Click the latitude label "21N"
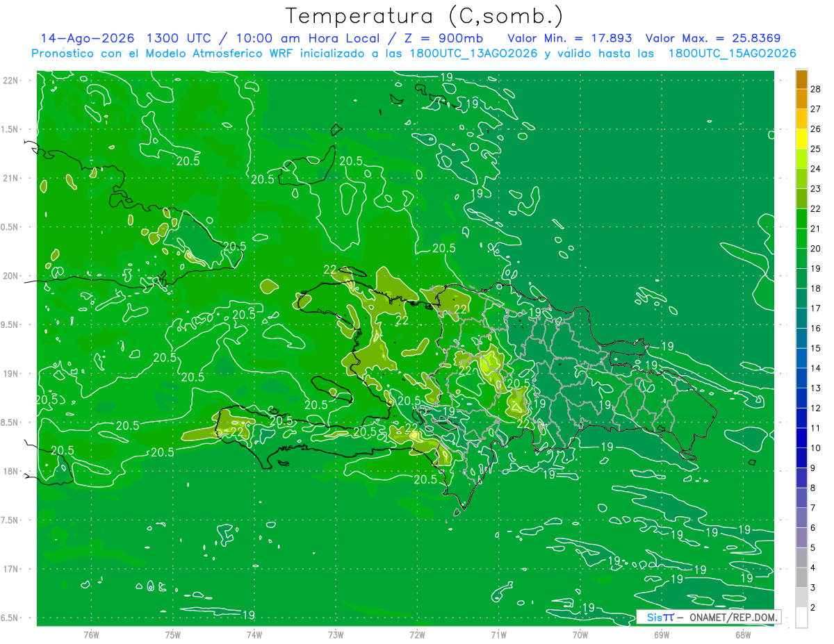Image resolution: width=834 pixels, height=644 pixels. click(12, 178)
